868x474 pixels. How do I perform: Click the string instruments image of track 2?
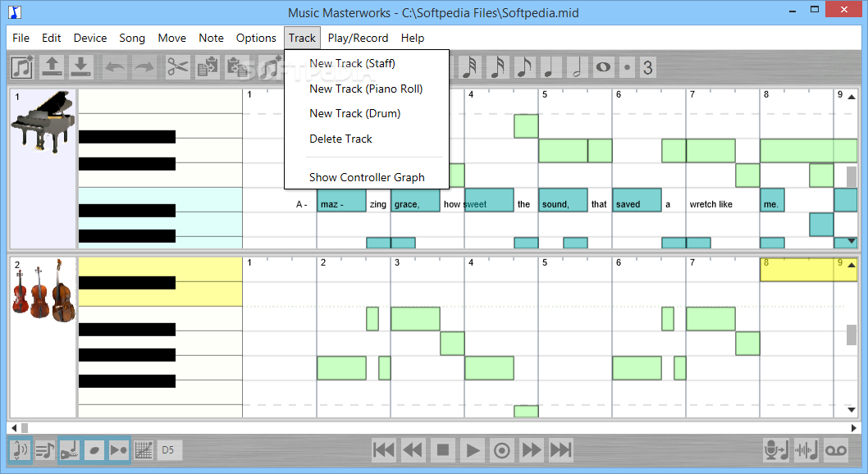(x=43, y=291)
